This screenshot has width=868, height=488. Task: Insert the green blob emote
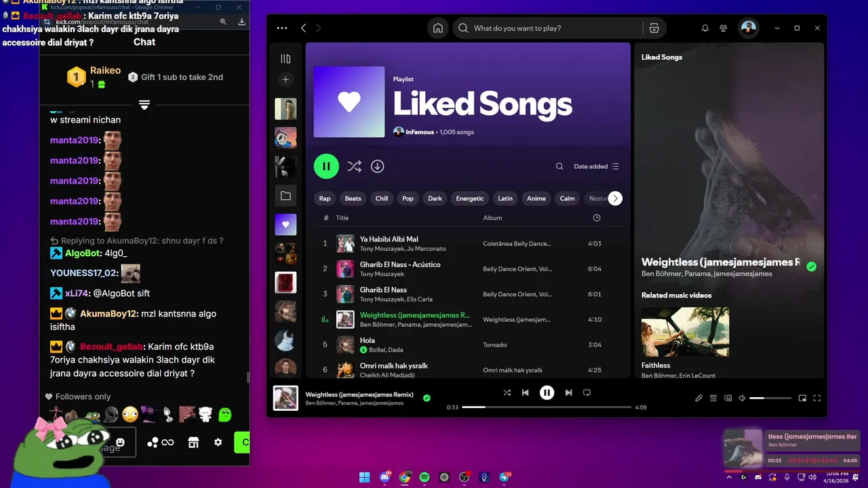pyautogui.click(x=225, y=414)
